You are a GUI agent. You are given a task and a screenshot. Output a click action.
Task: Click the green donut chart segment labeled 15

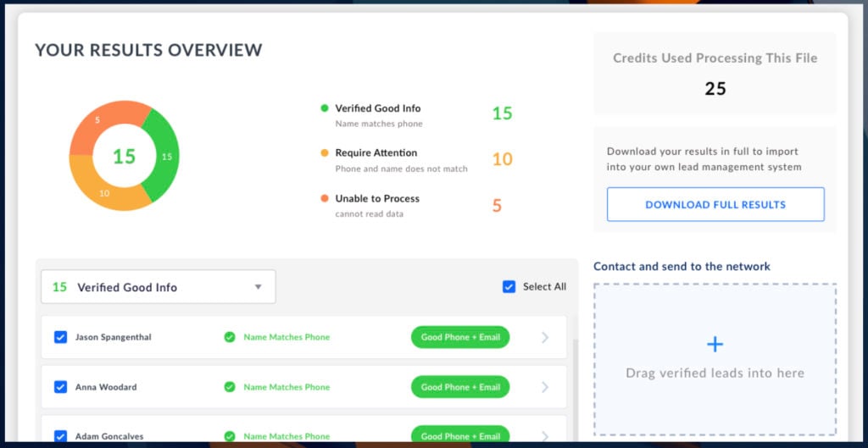[166, 157]
